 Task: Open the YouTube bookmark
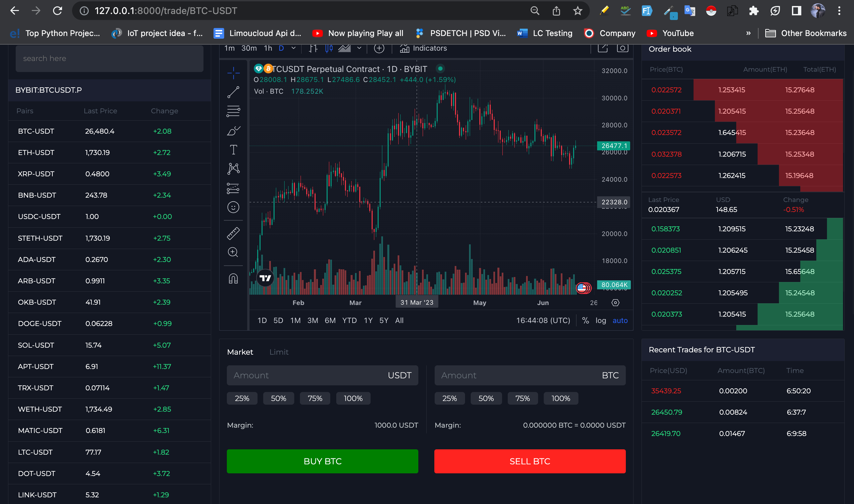pyautogui.click(x=670, y=33)
